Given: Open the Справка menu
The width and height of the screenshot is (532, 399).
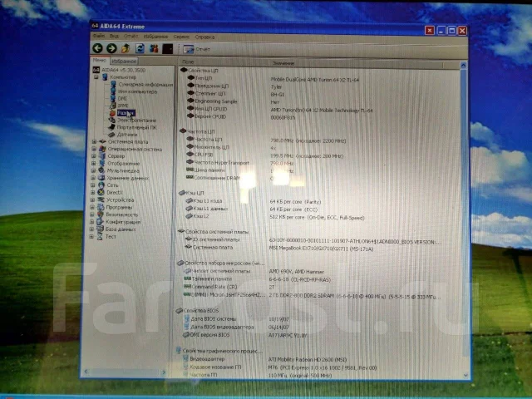Looking at the screenshot, I should click(x=204, y=37).
